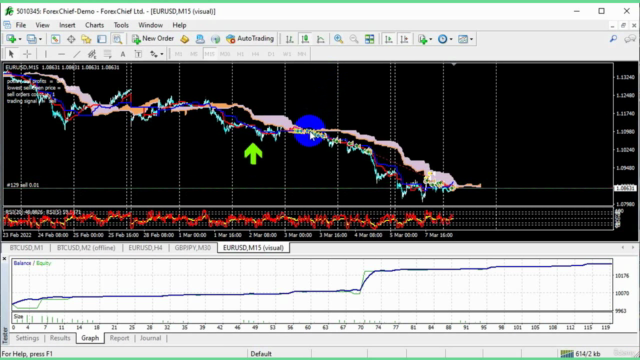Switch chart to Candlesticks style
This screenshot has height=360, width=640.
pyautogui.click(x=305, y=39)
